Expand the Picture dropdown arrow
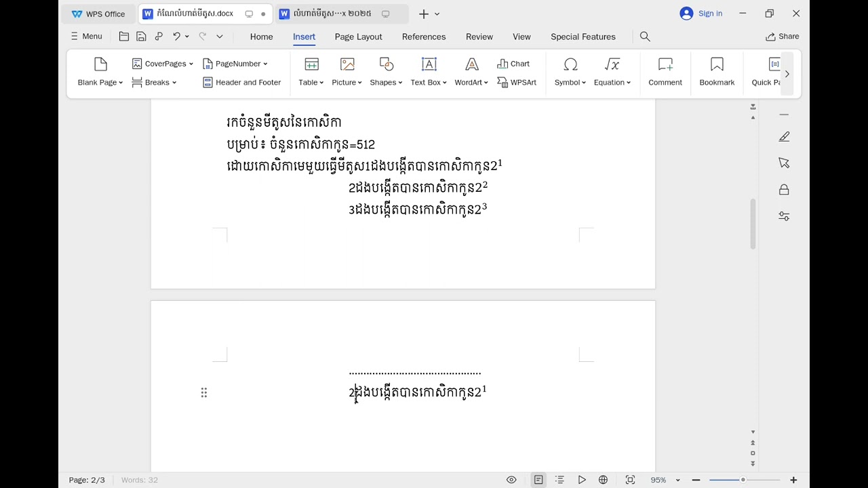Viewport: 868px width, 488px height. (359, 83)
